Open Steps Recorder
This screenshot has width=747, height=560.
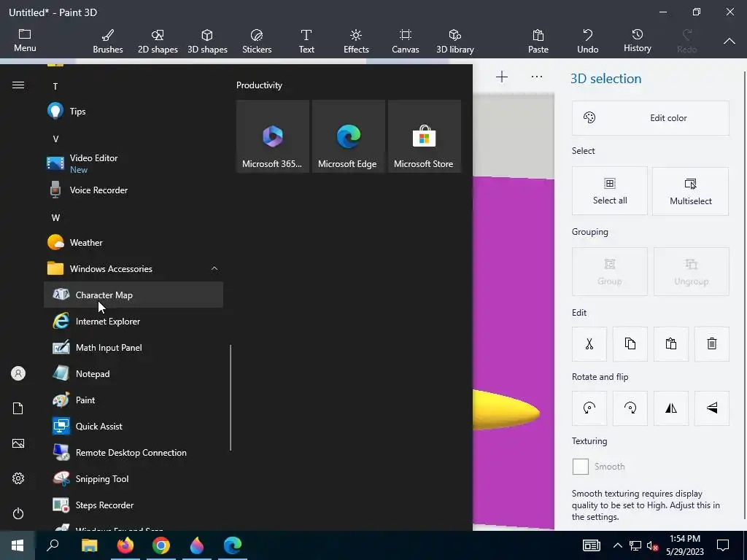pos(133,505)
